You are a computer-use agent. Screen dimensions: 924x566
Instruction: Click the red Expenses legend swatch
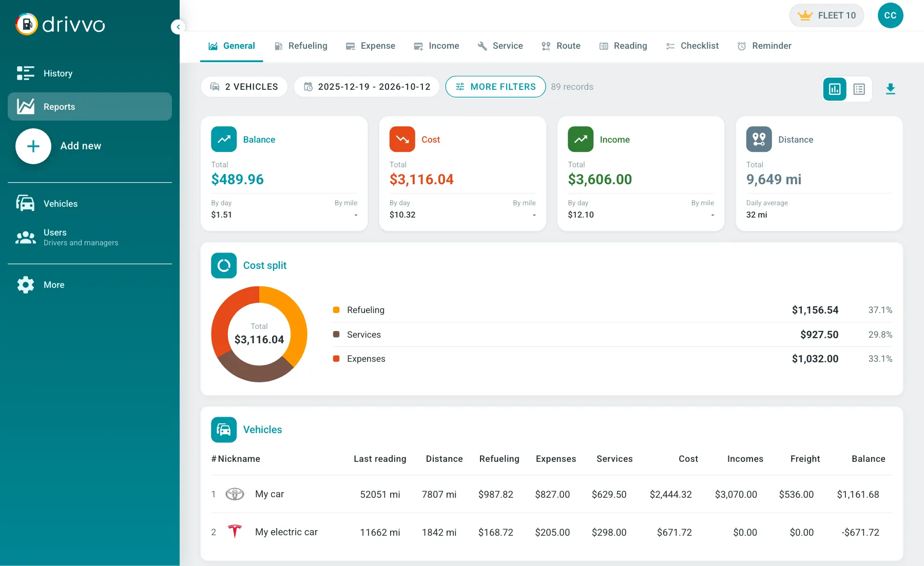(336, 359)
